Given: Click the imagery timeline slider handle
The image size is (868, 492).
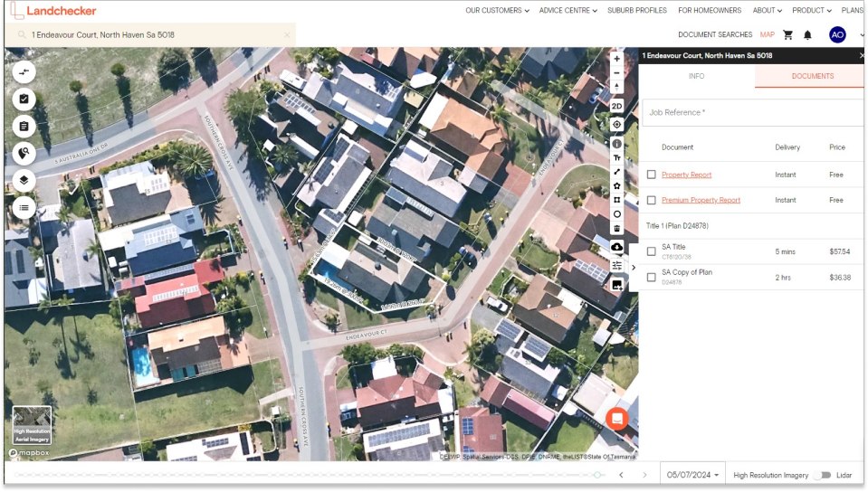Looking at the screenshot, I should click(596, 475).
